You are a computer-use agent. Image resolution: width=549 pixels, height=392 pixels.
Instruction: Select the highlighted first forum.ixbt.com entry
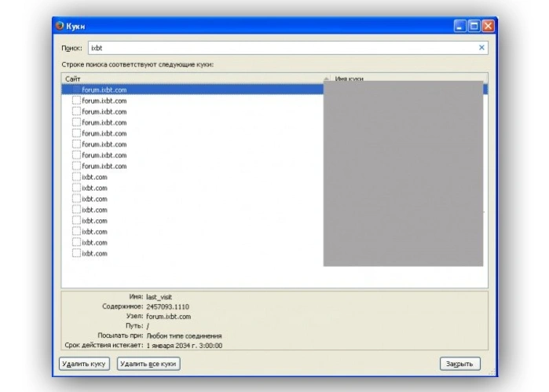tap(192, 90)
